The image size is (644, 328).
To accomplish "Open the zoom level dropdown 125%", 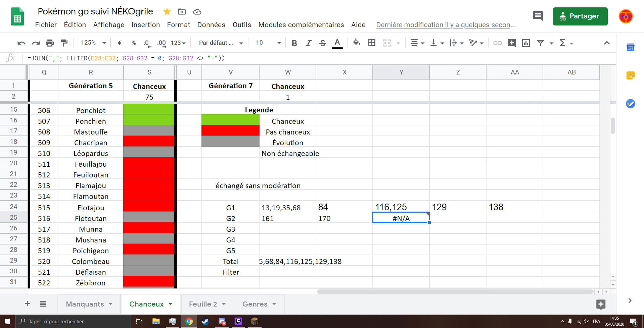I will click(x=93, y=43).
